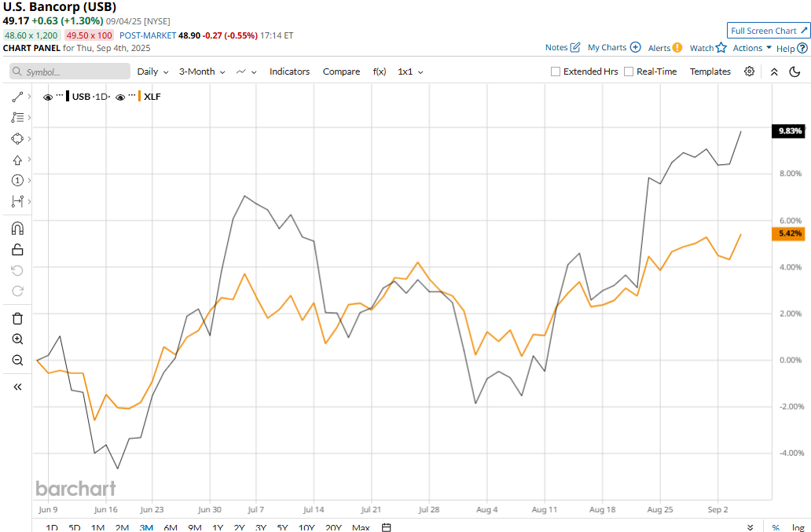Redo the last chart action

17,291
